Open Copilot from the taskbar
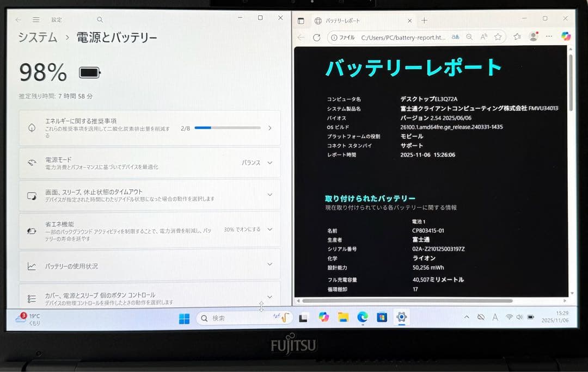This screenshot has height=372, width=588. click(324, 317)
